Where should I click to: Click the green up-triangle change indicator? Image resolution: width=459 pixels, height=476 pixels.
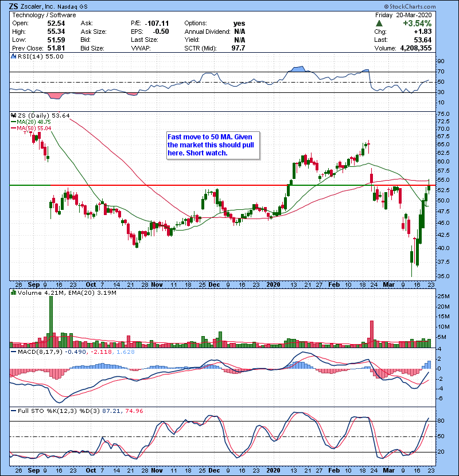tap(379, 24)
